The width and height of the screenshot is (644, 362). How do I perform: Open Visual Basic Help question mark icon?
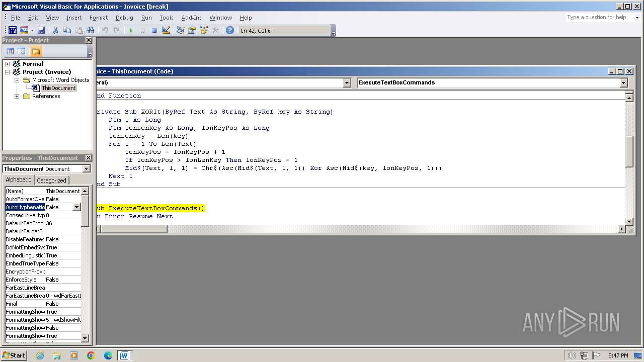[x=230, y=31]
